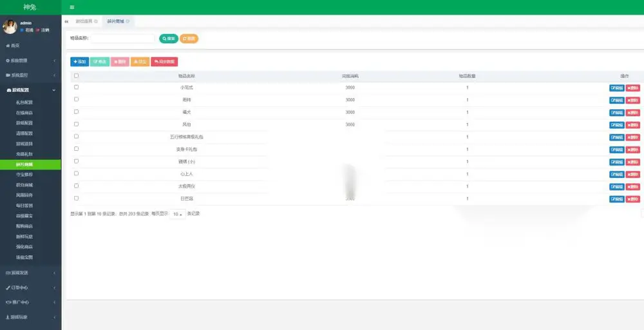Check the box for the 变身卡礼包 row
This screenshot has width=644, height=330.
(77, 149)
